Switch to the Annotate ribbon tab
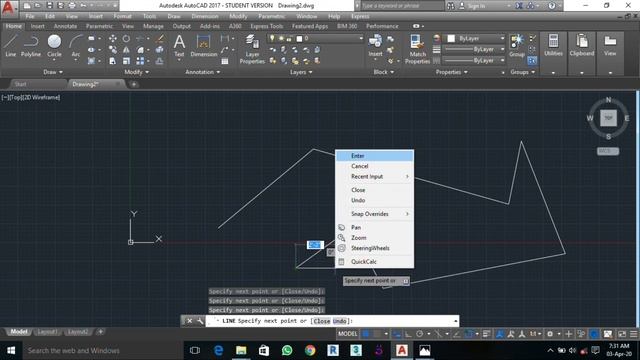Image resolution: width=640 pixels, height=360 pixels. click(x=65, y=26)
